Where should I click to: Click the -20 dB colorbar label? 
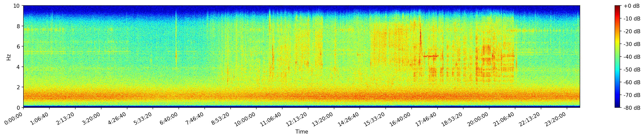632,31
